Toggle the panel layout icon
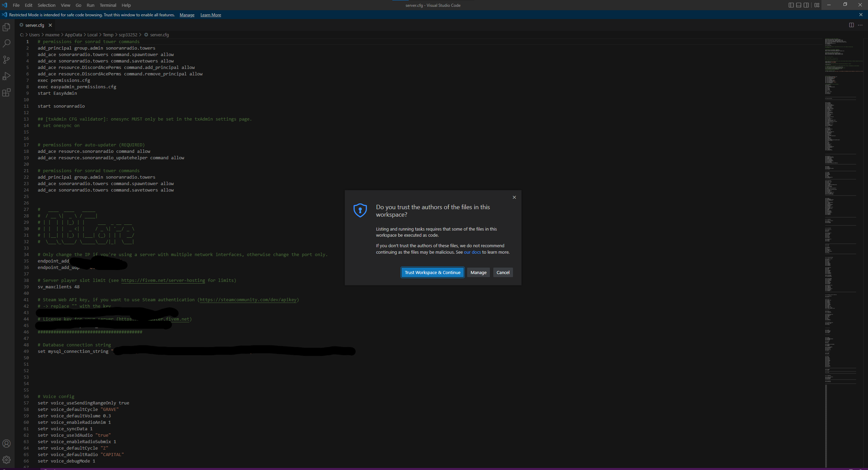Image resolution: width=868 pixels, height=470 pixels. [799, 5]
